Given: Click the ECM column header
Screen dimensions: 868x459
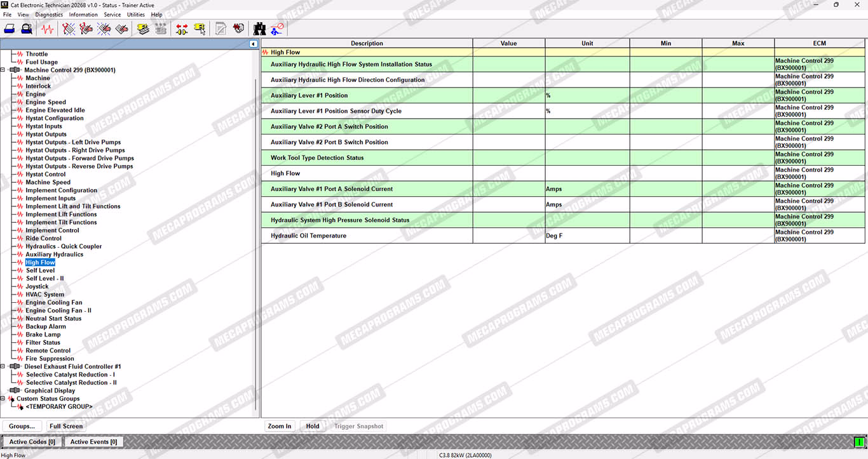Looking at the screenshot, I should click(x=820, y=44).
